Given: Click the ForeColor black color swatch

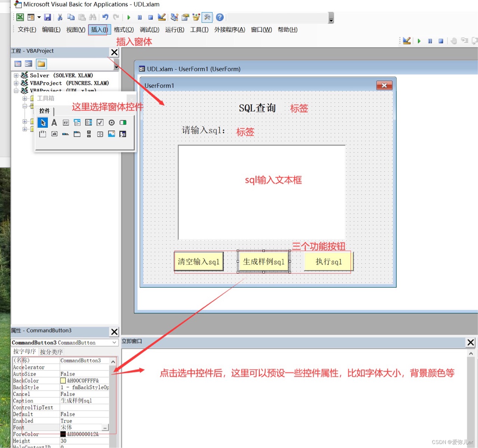Looking at the screenshot, I should click(x=63, y=434).
